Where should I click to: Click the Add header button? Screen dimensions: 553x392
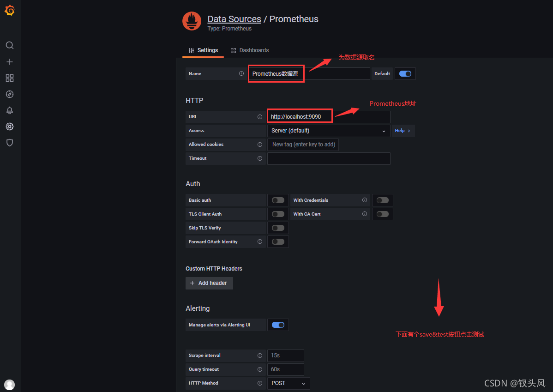pos(209,283)
